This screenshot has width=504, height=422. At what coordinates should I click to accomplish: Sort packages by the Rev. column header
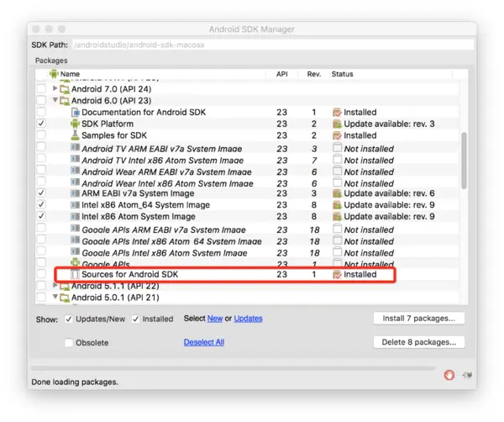click(x=314, y=74)
